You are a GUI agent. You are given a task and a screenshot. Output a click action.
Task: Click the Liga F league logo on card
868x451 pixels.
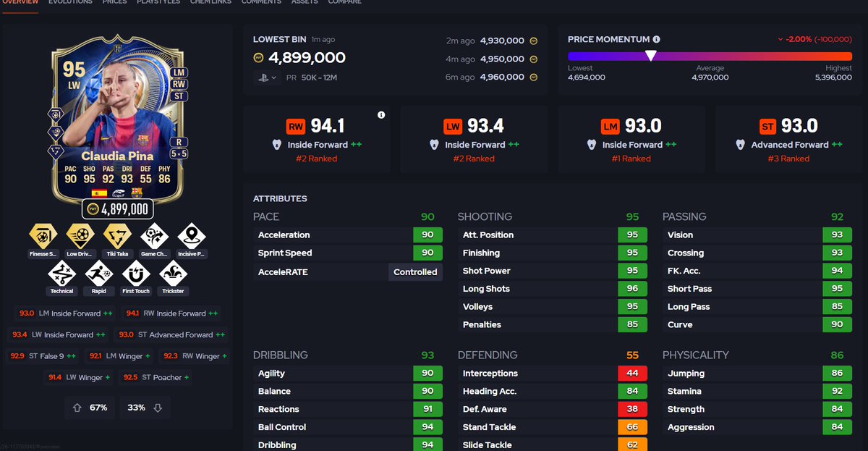[x=118, y=193]
